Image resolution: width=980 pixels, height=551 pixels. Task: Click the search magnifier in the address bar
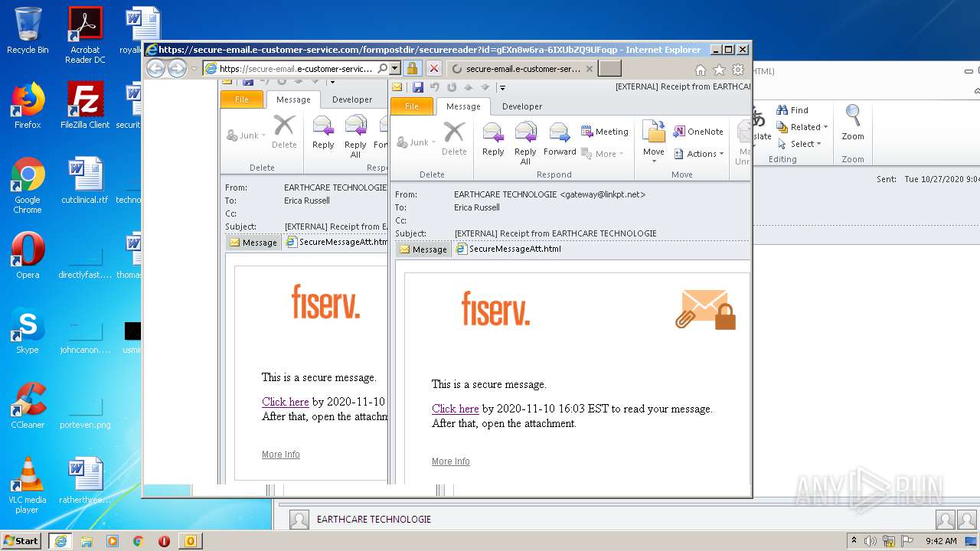click(383, 69)
